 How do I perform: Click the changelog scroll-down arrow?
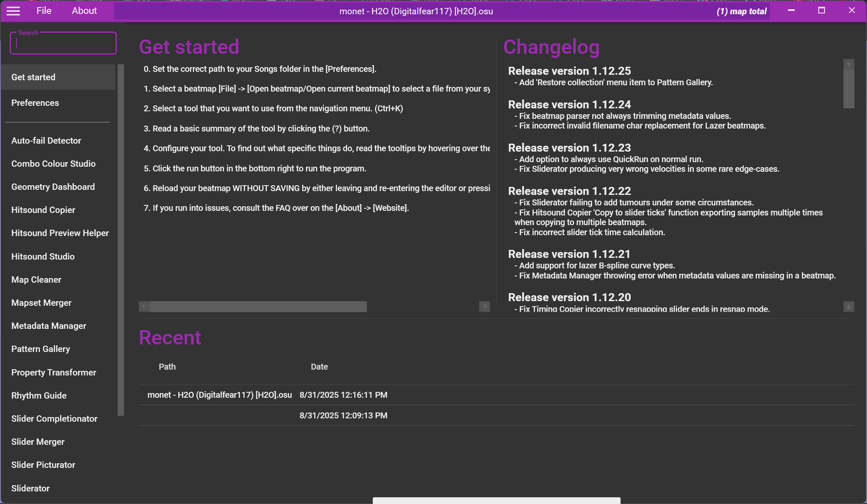[x=849, y=307]
